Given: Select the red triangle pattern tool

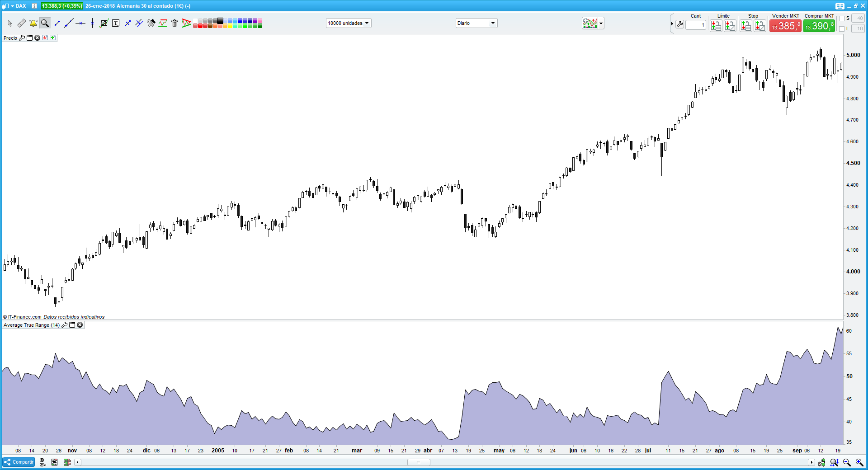Looking at the screenshot, I should pyautogui.click(x=186, y=23).
